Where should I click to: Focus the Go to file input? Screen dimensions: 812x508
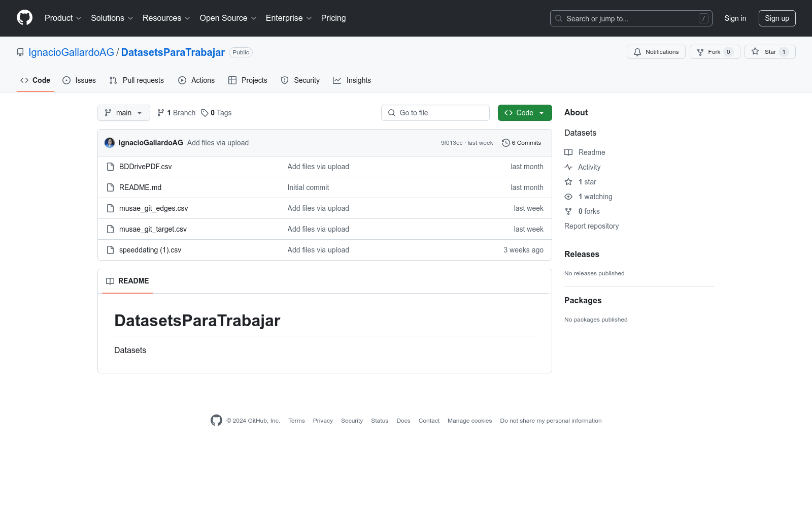(x=435, y=113)
